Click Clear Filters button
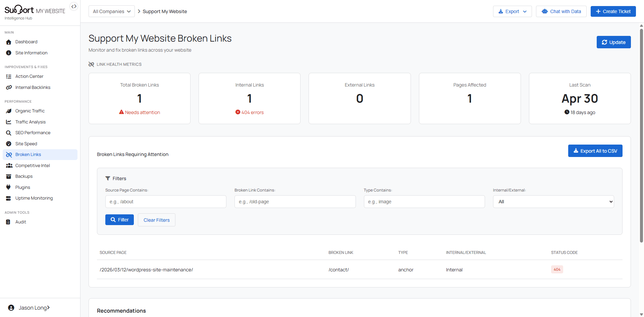The height and width of the screenshot is (317, 644). point(157,220)
